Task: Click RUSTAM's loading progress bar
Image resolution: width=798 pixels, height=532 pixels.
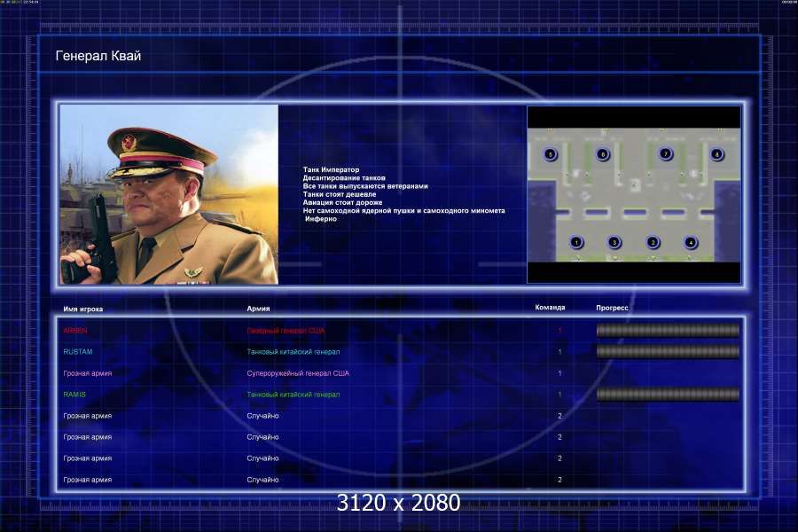Action: tap(668, 351)
